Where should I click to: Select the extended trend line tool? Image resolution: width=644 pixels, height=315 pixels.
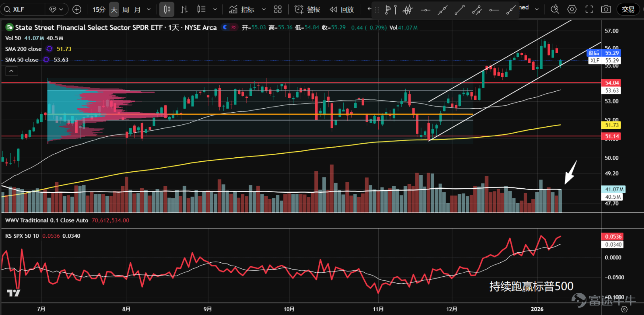(443, 10)
